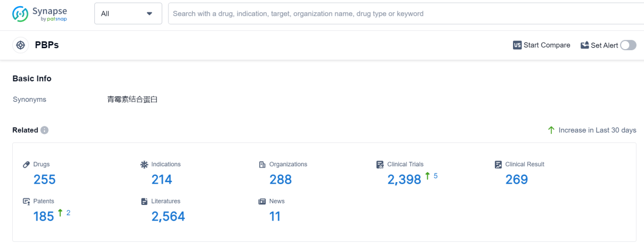Click the Related info icon

pos(45,130)
